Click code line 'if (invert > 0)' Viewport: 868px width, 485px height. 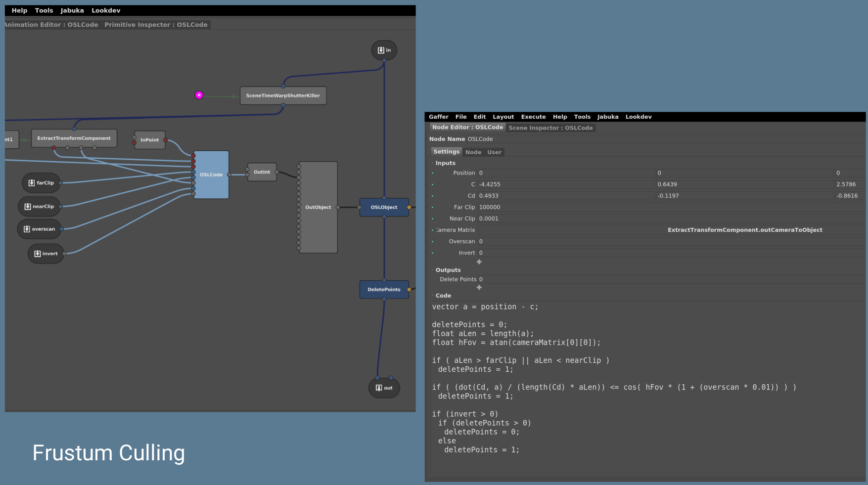click(465, 414)
